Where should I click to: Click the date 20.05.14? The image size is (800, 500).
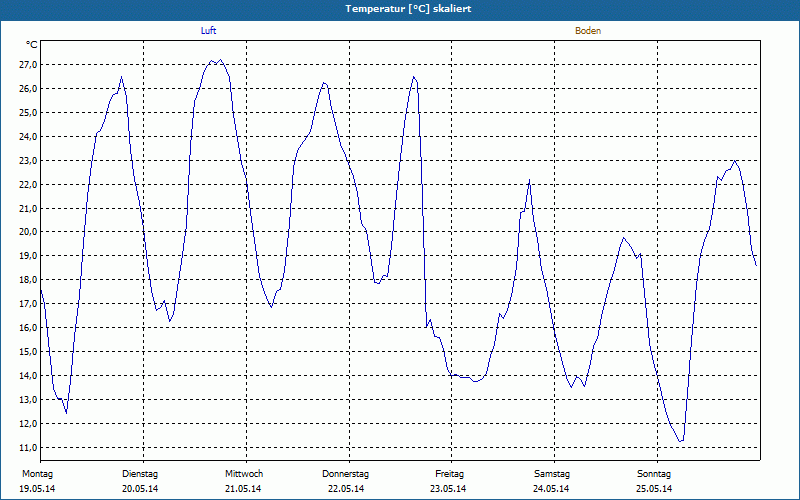tap(140, 489)
